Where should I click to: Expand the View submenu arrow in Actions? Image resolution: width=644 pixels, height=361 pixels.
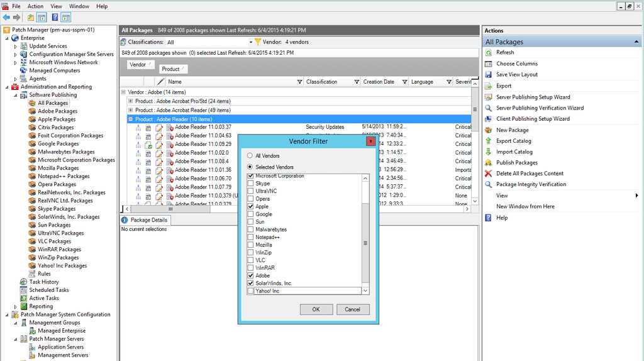click(637, 196)
